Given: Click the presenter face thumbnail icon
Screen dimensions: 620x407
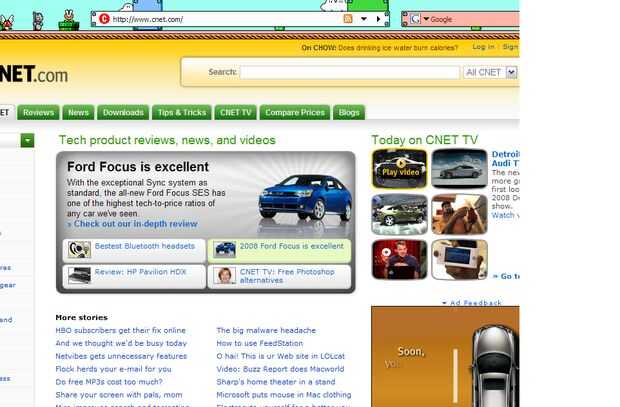Looking at the screenshot, I should [225, 276].
